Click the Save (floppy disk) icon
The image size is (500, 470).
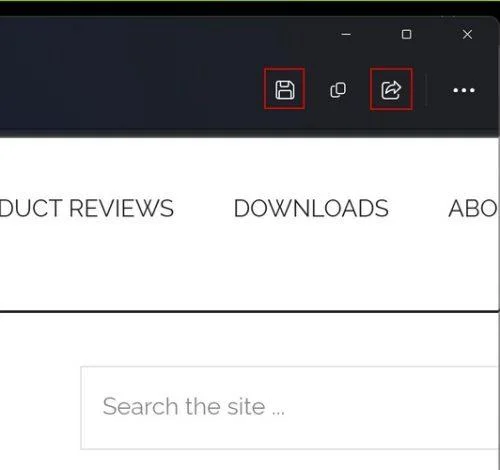[x=285, y=90]
